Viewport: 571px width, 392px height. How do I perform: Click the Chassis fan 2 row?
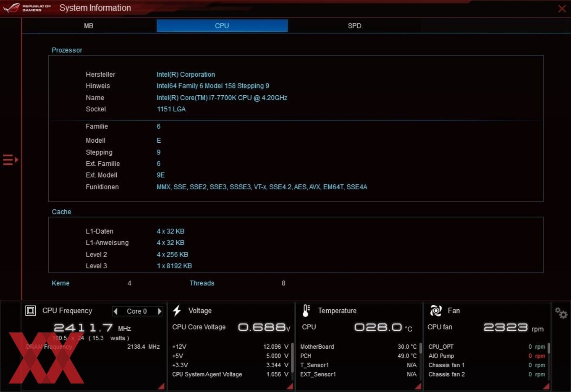pyautogui.click(x=487, y=374)
